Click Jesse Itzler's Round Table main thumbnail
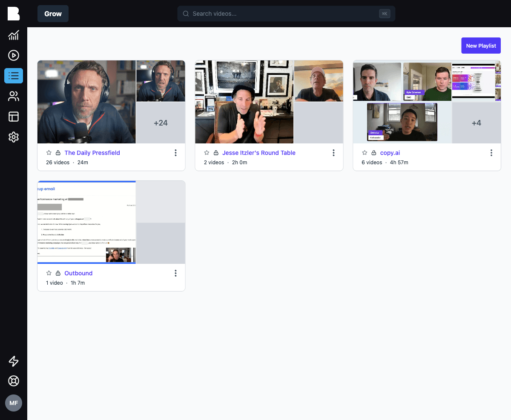This screenshot has width=511, height=420. (244, 102)
